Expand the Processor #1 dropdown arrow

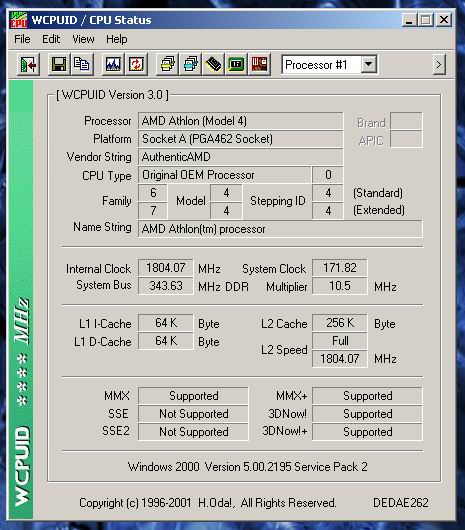click(x=368, y=64)
